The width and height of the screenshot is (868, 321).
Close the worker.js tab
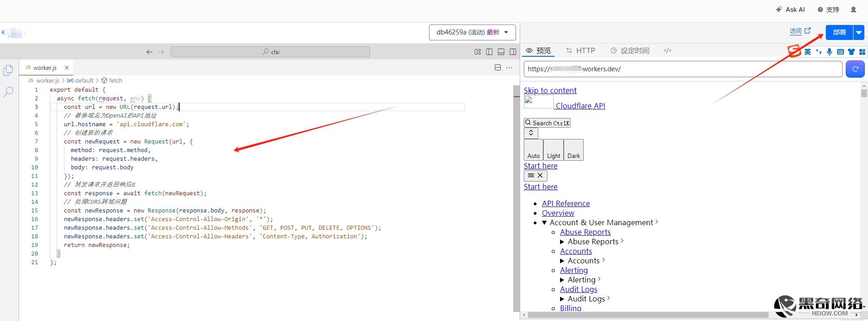(67, 68)
